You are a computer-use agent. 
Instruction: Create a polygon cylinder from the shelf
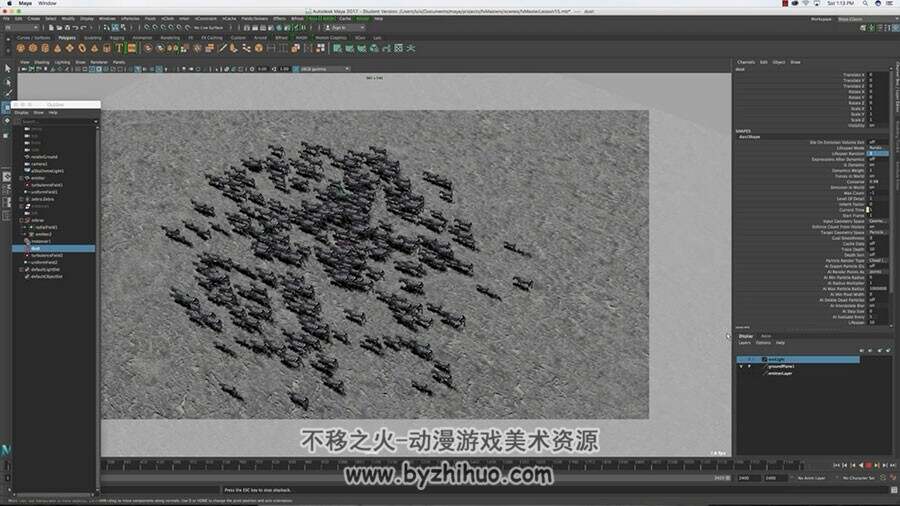[45, 48]
